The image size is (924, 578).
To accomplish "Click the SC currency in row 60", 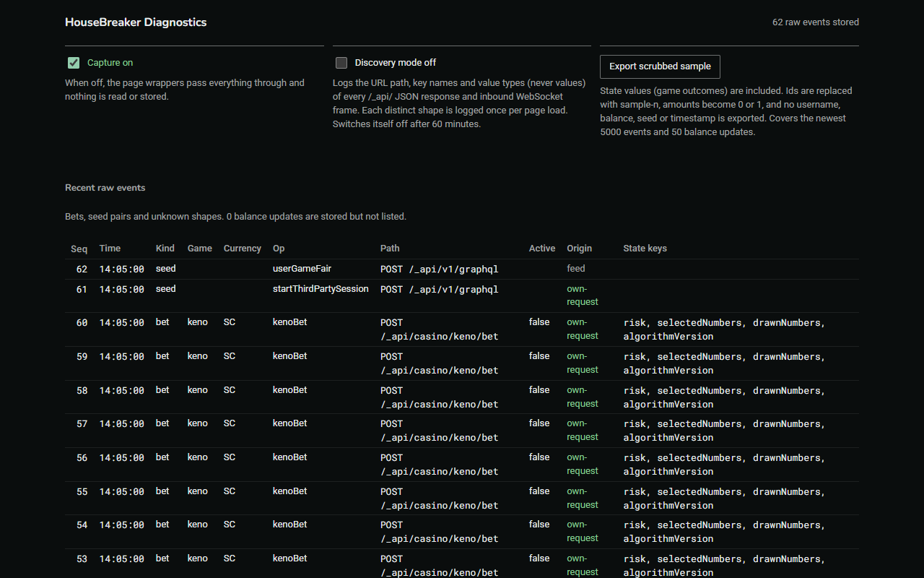I will [230, 322].
